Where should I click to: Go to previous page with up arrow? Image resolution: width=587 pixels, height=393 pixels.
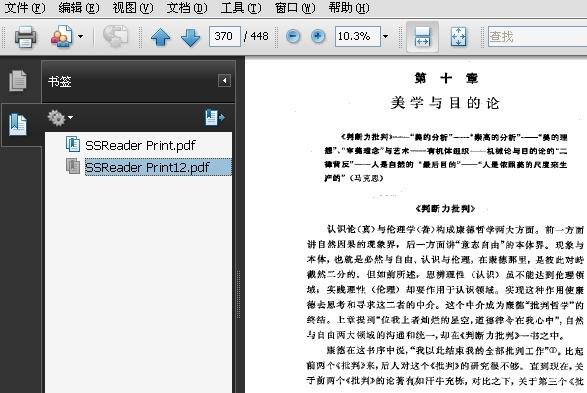pos(160,37)
